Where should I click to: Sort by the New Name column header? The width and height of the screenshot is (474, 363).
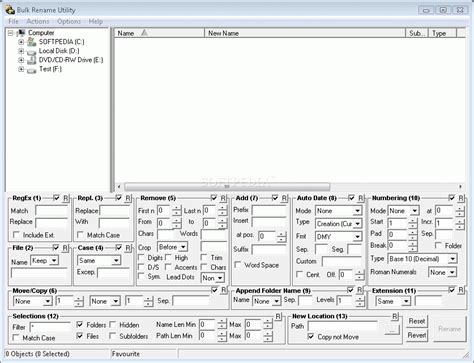tap(305, 33)
